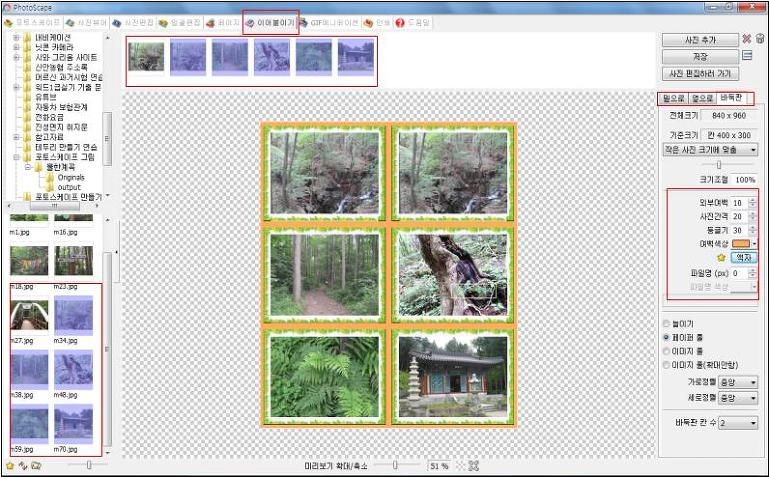Select the 늘이기 radio option
This screenshot has width=769, height=477.
point(666,324)
